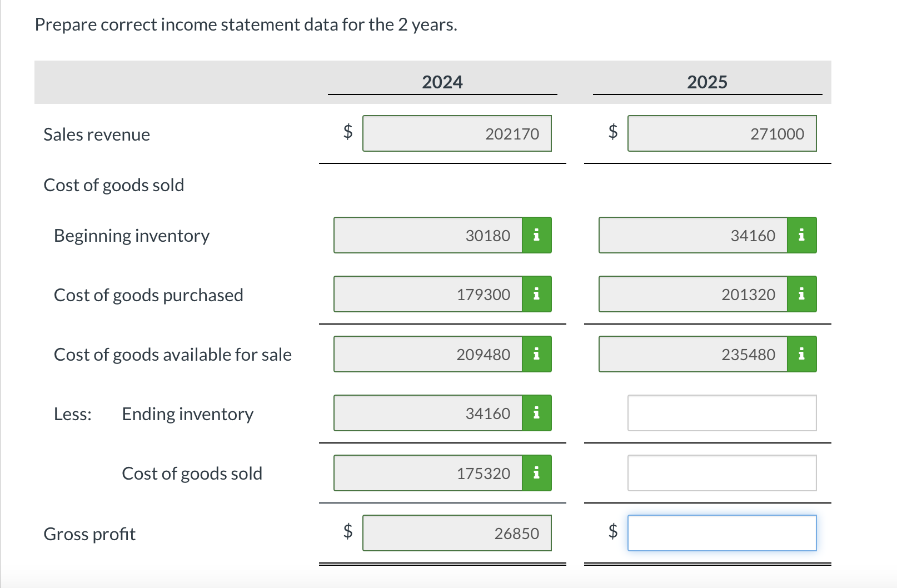
Task: Select the 2024 Gross profit value 26850
Action: (x=457, y=533)
